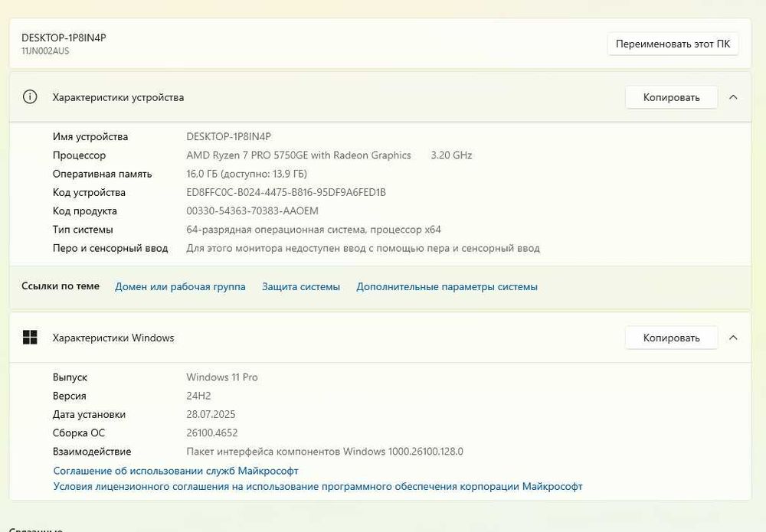Click the Характеристики устройства header title

click(x=118, y=97)
